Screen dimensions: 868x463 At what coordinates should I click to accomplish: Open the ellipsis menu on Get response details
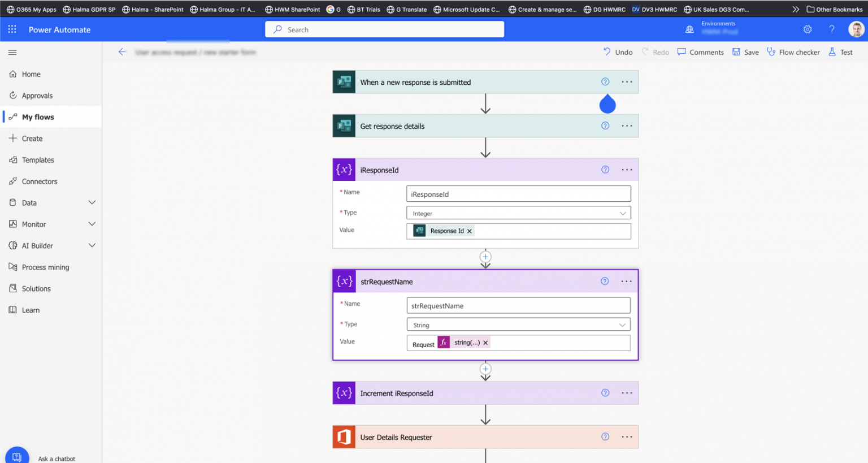626,126
